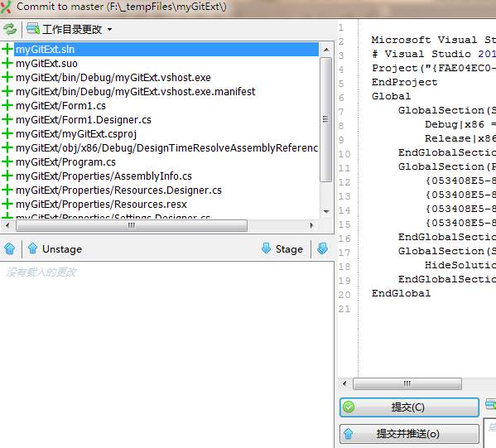Click the file list horizontal scrollbar thumb
Viewport: 496px width, 448px height.
[132, 225]
